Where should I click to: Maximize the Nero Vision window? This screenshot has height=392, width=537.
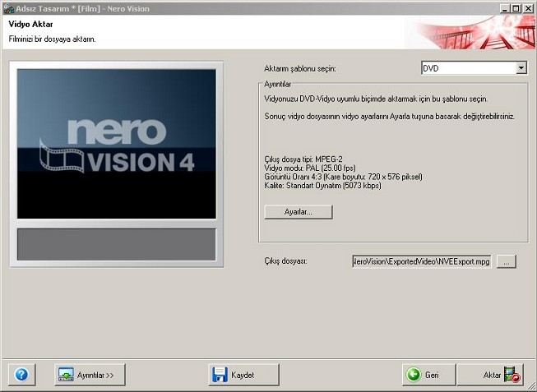(x=516, y=8)
